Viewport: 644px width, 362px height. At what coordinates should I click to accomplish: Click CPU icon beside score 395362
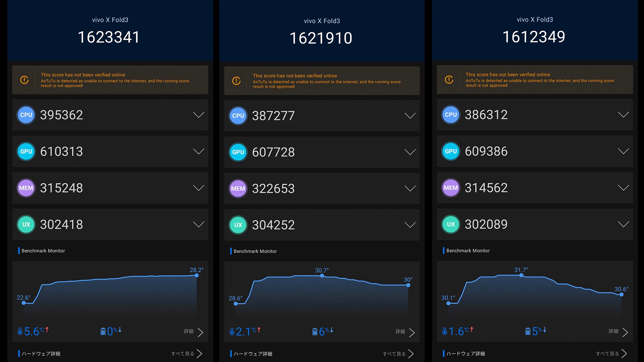point(26,115)
